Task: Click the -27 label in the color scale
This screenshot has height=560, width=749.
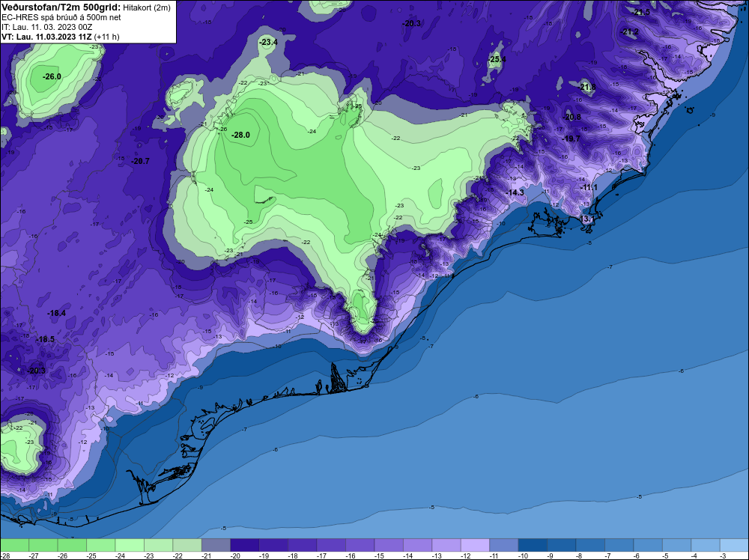Action: 34,556
